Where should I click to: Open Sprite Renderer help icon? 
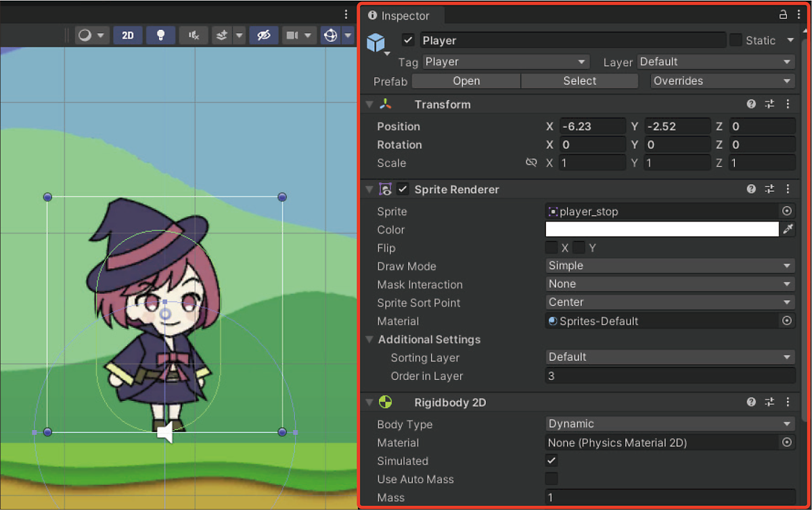click(x=751, y=190)
